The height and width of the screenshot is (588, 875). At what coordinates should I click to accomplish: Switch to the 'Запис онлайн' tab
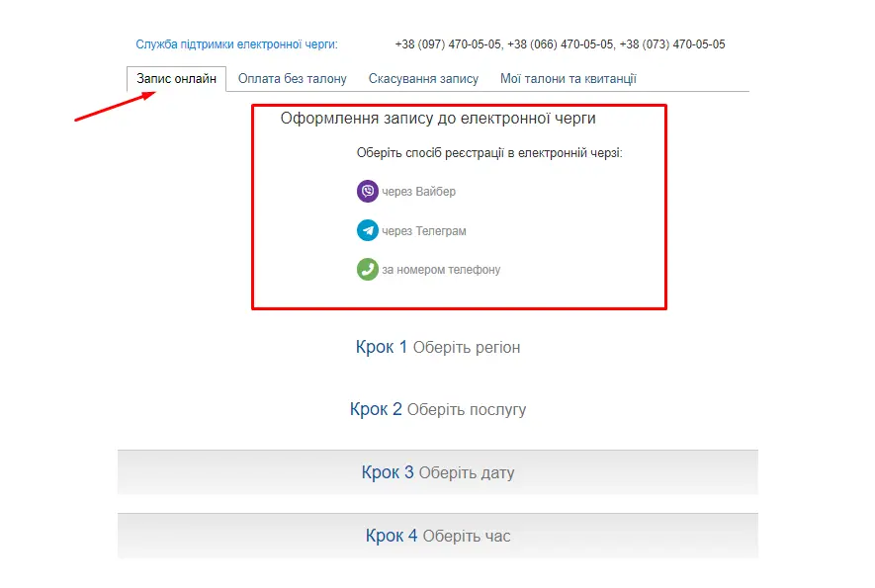176,79
